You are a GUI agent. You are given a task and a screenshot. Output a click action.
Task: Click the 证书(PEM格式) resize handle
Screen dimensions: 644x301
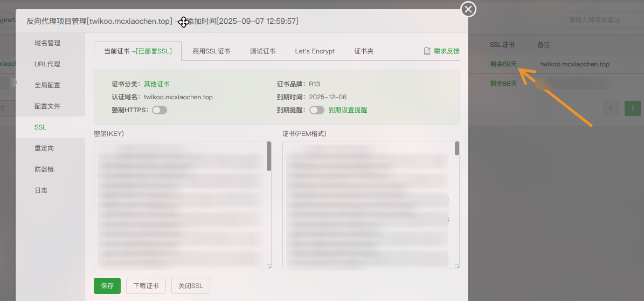pyautogui.click(x=457, y=266)
